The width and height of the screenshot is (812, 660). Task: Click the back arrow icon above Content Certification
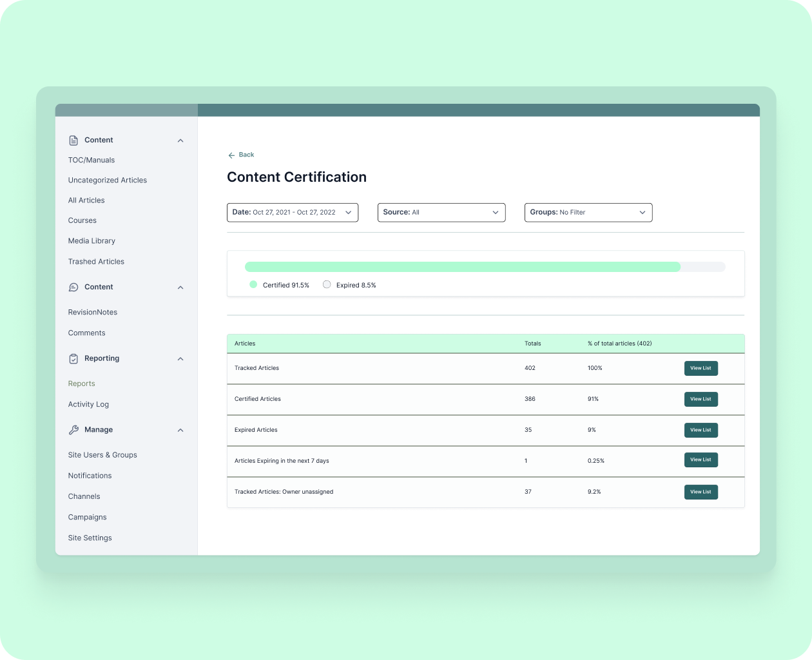pyautogui.click(x=232, y=155)
